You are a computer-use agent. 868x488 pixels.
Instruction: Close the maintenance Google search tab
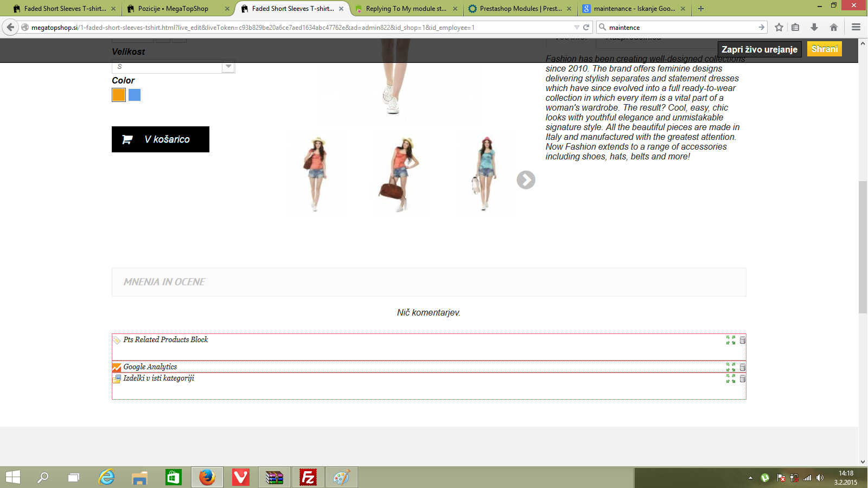click(683, 9)
